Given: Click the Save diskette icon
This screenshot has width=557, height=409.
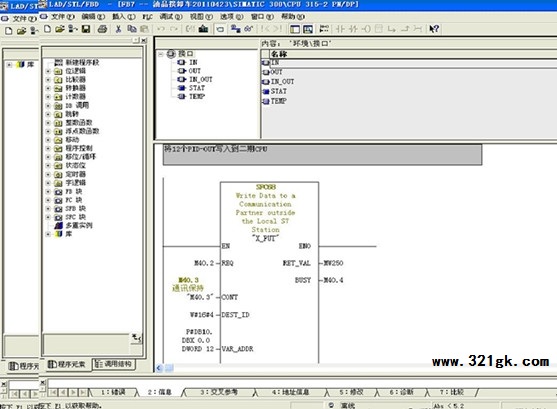Looking at the screenshot, I should 86,29.
